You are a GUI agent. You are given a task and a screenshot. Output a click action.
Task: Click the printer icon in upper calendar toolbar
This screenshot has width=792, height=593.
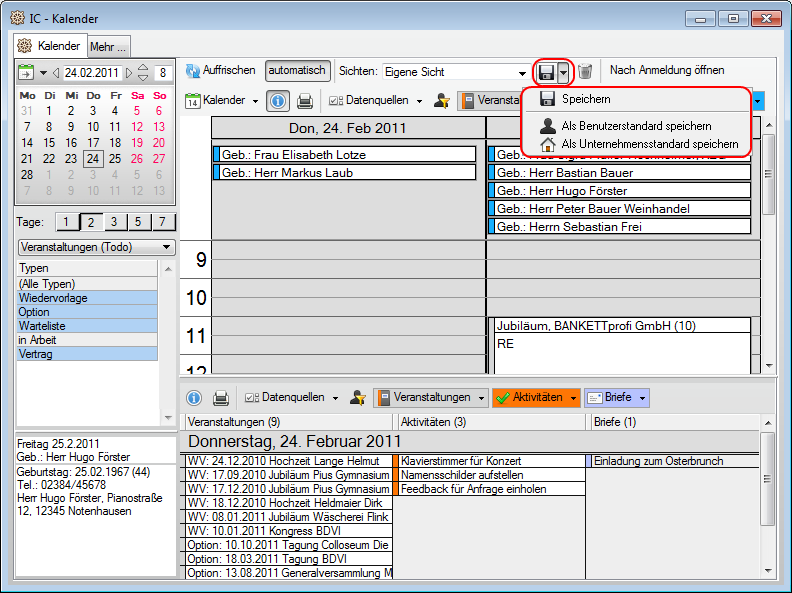tap(305, 101)
